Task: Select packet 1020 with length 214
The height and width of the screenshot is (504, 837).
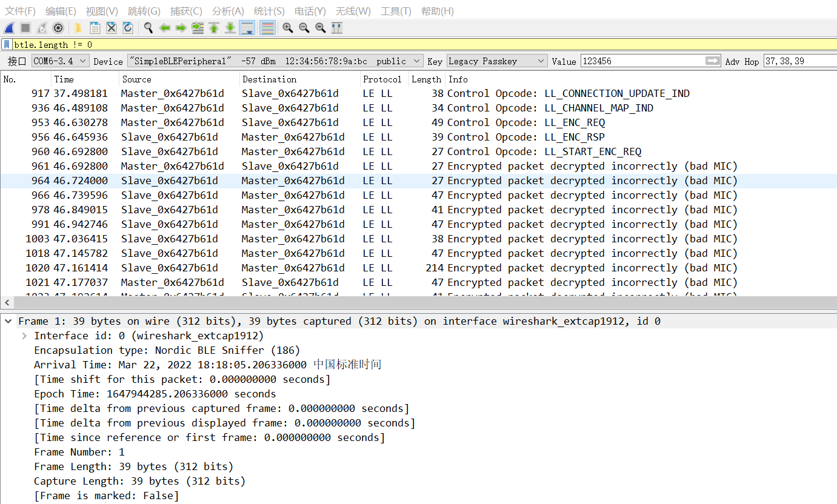Action: coord(418,268)
